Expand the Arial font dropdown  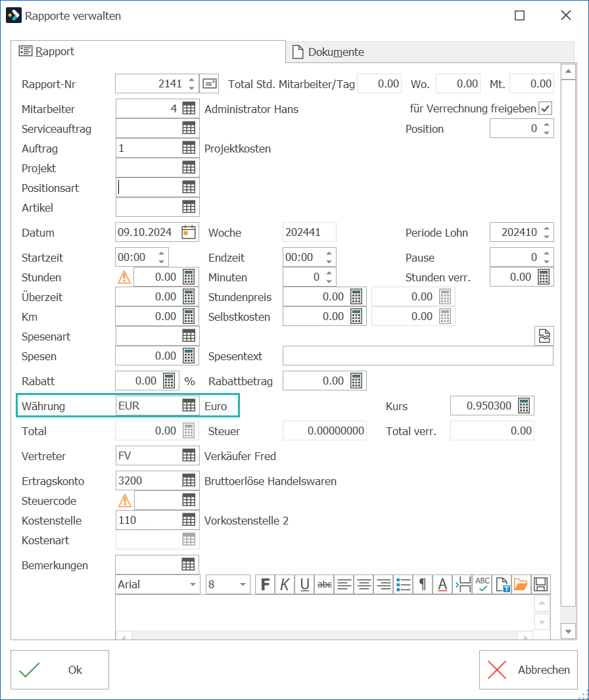[193, 584]
